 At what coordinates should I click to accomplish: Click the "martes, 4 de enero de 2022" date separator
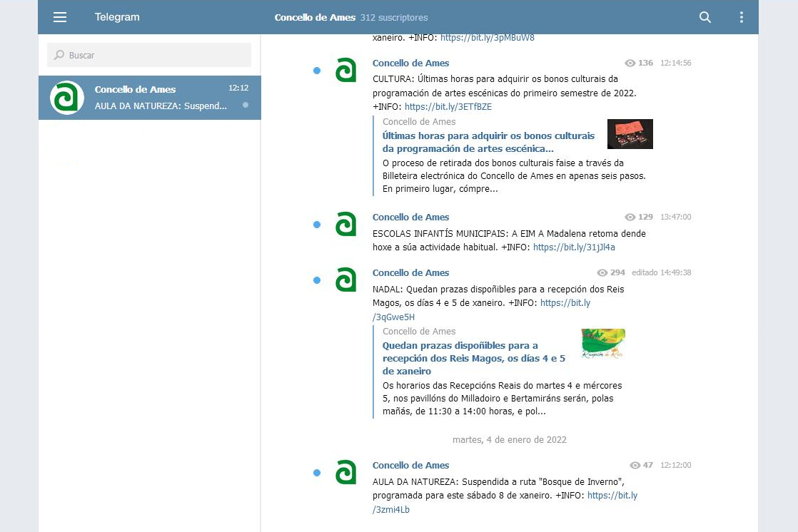[x=510, y=440]
